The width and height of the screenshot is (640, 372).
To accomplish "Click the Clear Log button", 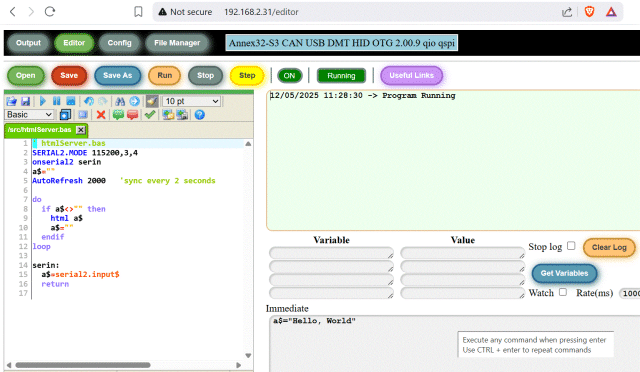I will click(609, 247).
